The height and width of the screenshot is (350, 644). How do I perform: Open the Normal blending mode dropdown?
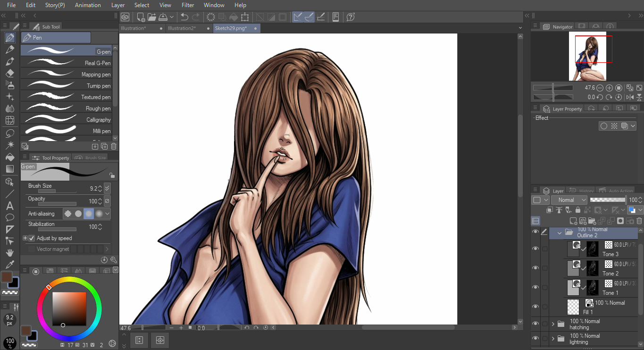pyautogui.click(x=569, y=200)
